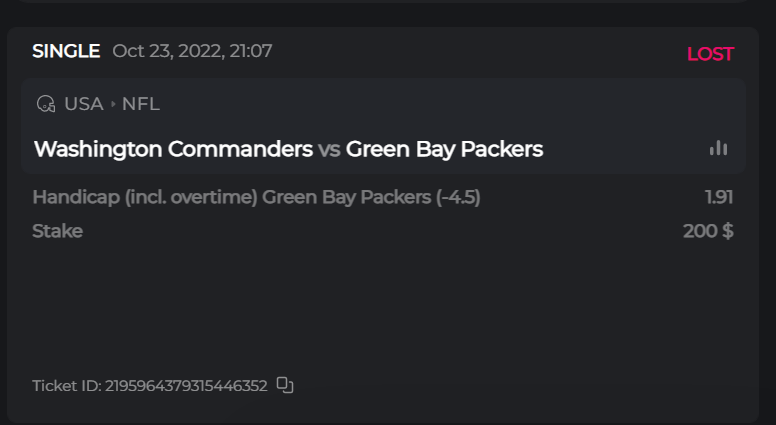Open match statistics bar chart icon
The height and width of the screenshot is (425, 776).
coord(718,148)
